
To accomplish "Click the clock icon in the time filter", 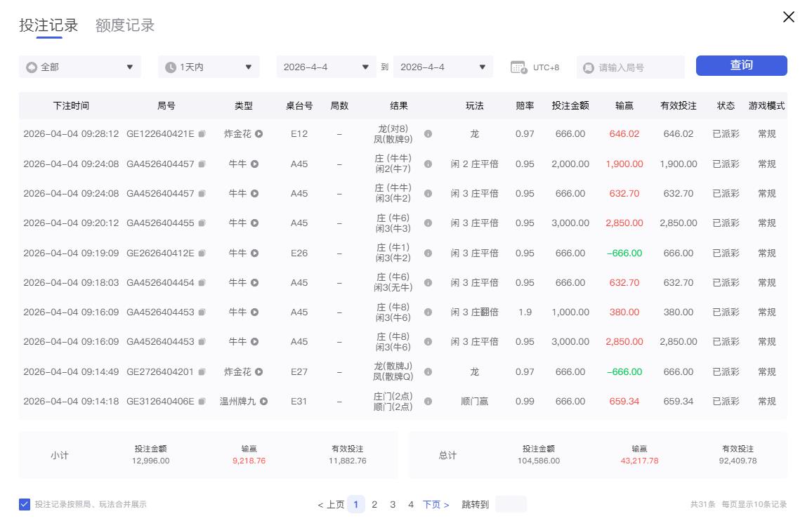I will 169,67.
